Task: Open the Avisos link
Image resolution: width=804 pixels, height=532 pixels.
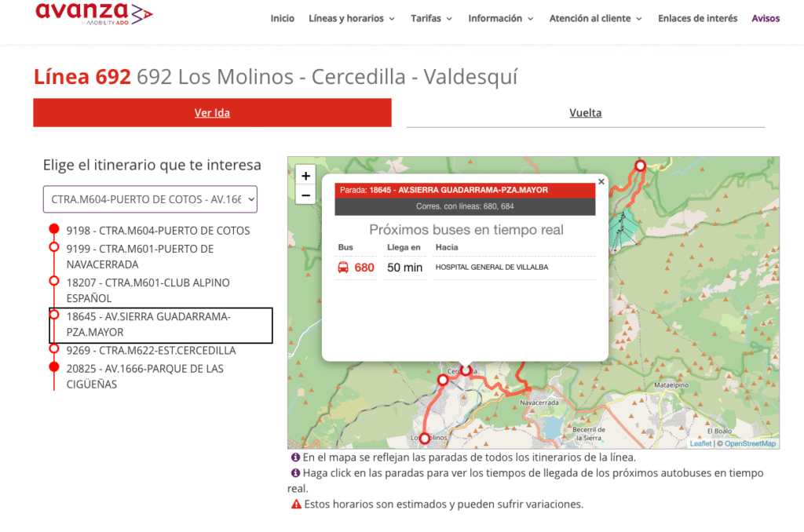Action: coord(766,19)
